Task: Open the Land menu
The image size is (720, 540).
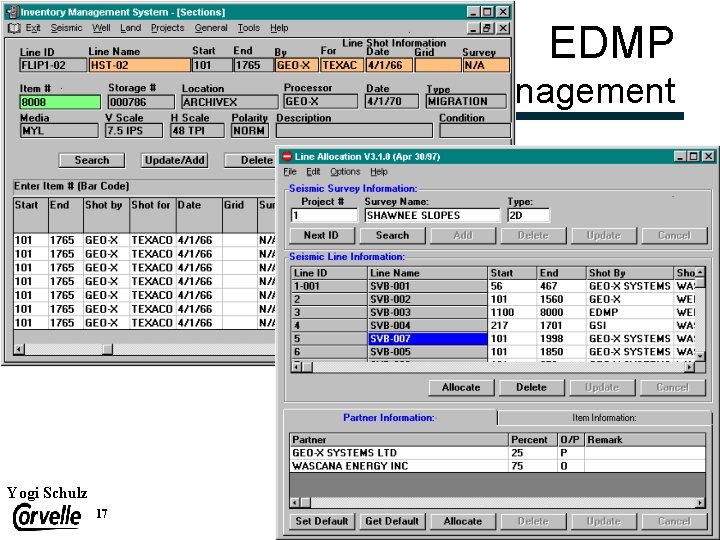Action: (x=130, y=28)
